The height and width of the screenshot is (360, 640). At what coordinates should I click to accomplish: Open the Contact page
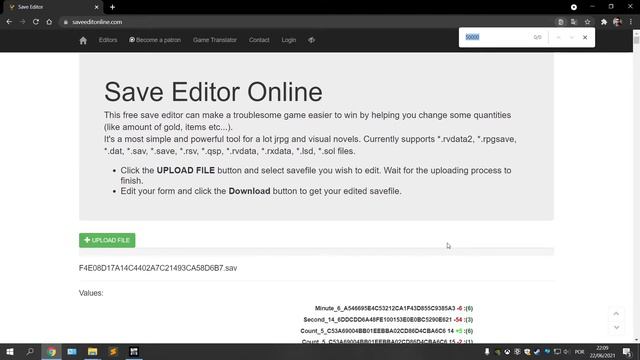(x=259, y=40)
